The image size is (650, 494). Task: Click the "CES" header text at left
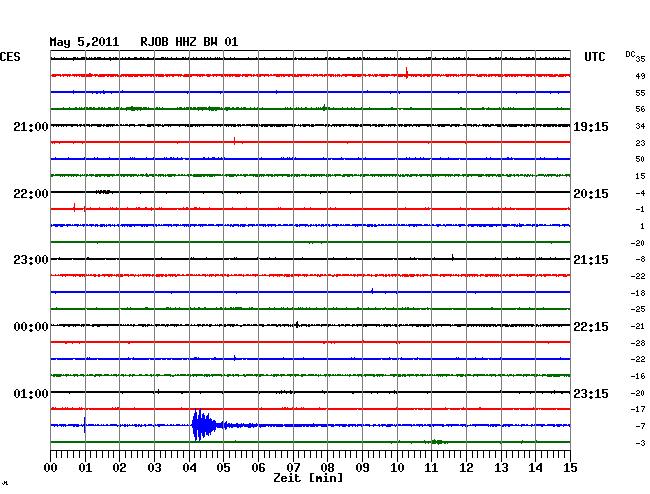(x=10, y=57)
